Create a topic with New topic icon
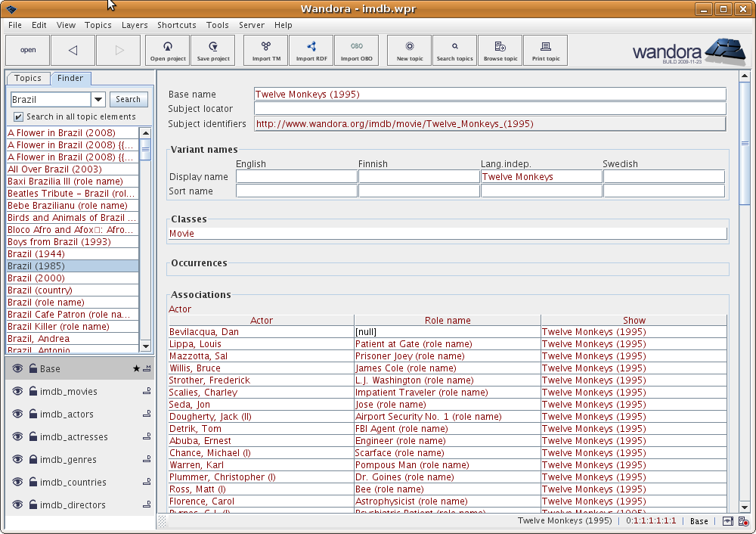 click(x=410, y=50)
